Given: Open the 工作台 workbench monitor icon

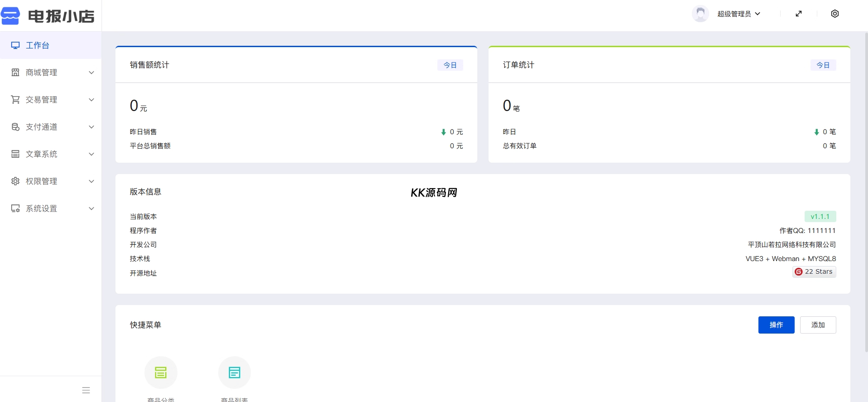Looking at the screenshot, I should [15, 45].
